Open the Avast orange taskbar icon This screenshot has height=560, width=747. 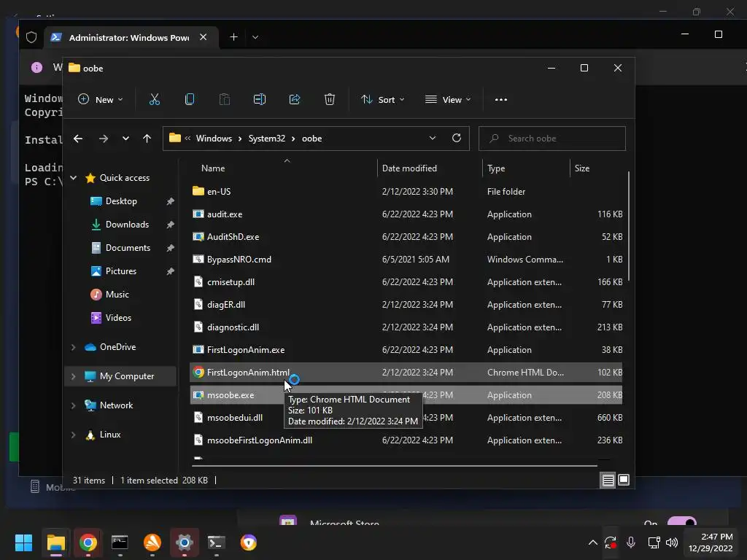(x=152, y=542)
